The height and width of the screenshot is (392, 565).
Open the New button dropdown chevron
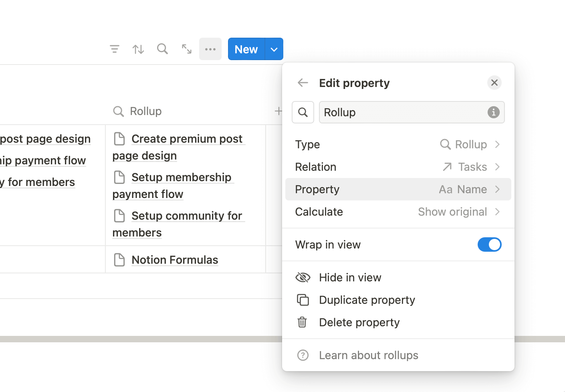pos(274,48)
